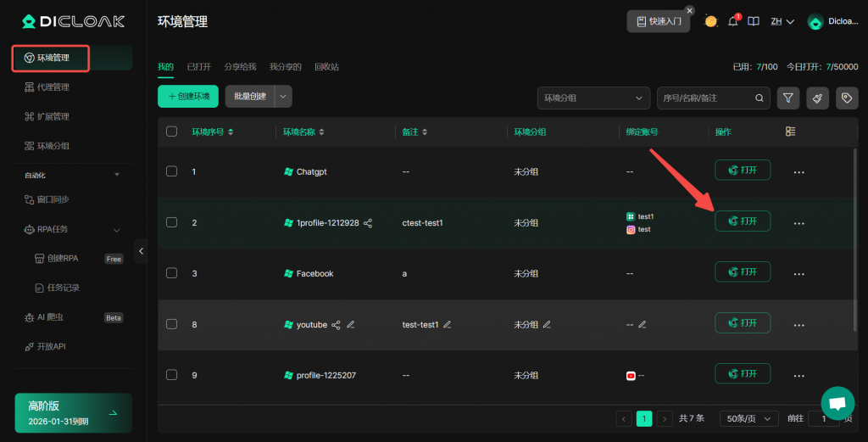Open the 50条/页 page size dropdown
Image resolution: width=868 pixels, height=442 pixels.
[x=748, y=418]
